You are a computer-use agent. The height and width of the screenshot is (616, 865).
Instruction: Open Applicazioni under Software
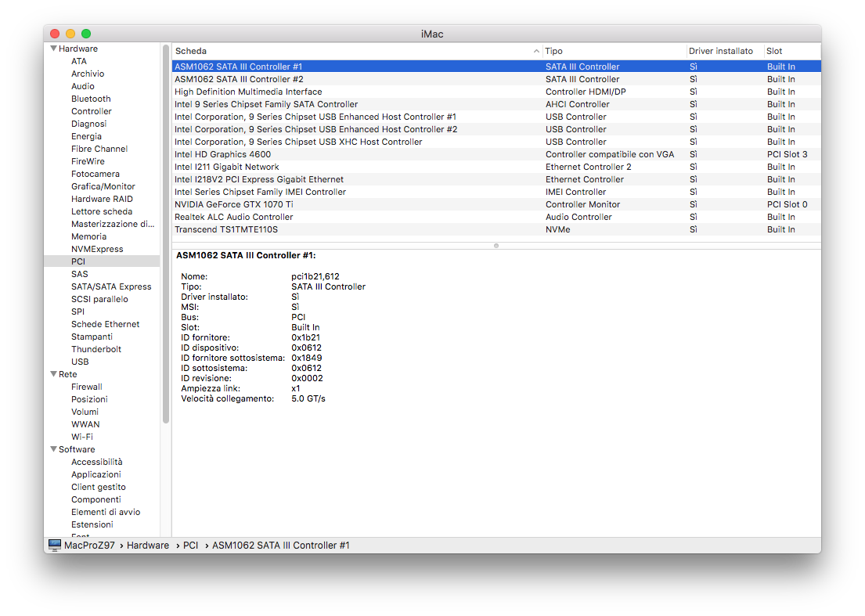pyautogui.click(x=96, y=475)
